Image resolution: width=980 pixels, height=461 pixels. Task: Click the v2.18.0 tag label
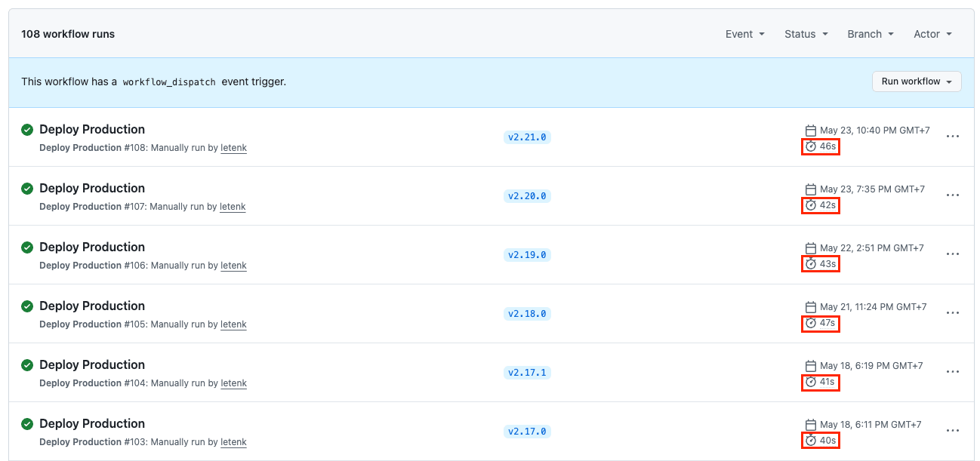coord(527,314)
